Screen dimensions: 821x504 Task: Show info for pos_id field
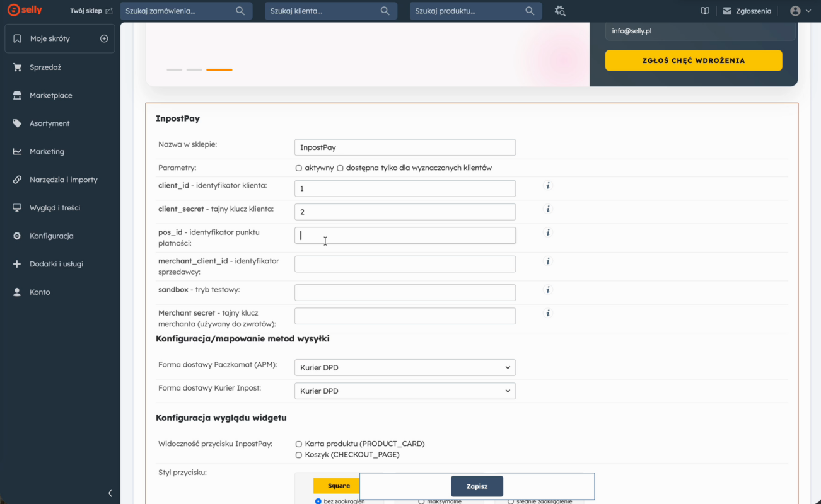coord(548,232)
